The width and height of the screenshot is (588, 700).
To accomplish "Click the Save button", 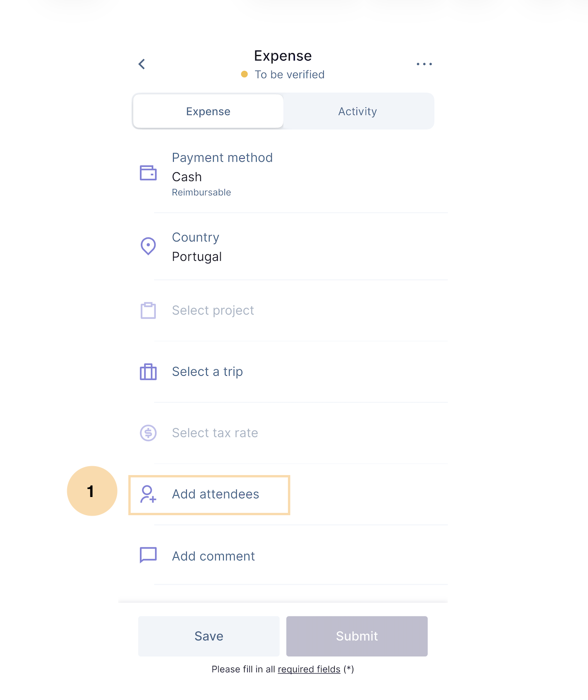I will (x=209, y=636).
